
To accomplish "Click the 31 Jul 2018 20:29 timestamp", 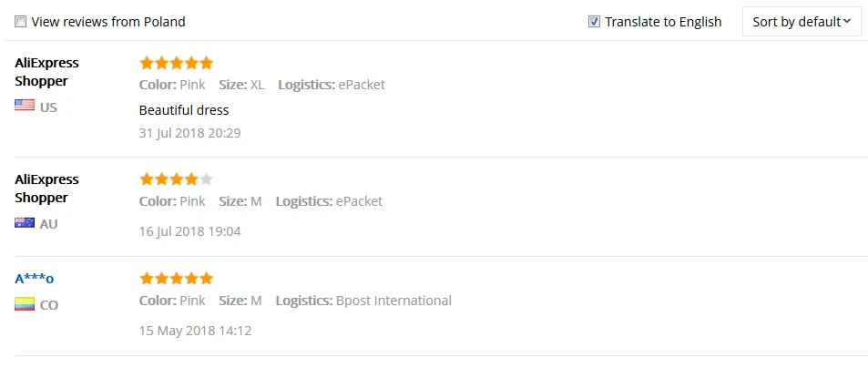I will (189, 133).
